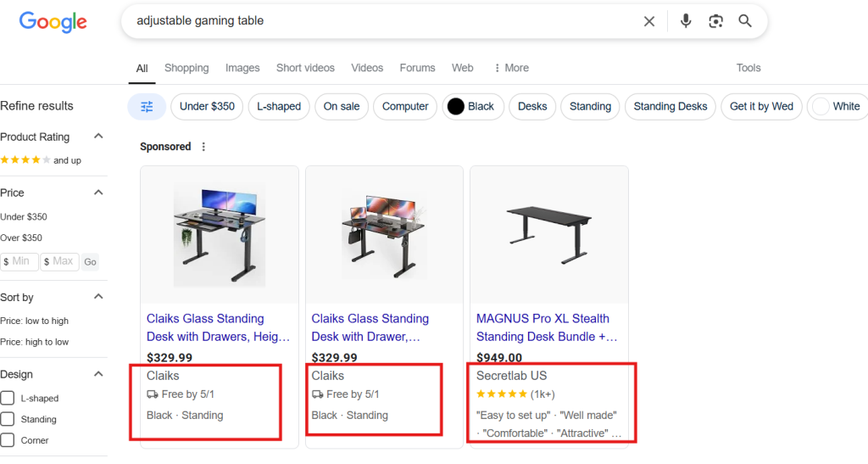This screenshot has width=868, height=464.
Task: Filter by the Black color chip
Action: click(473, 107)
